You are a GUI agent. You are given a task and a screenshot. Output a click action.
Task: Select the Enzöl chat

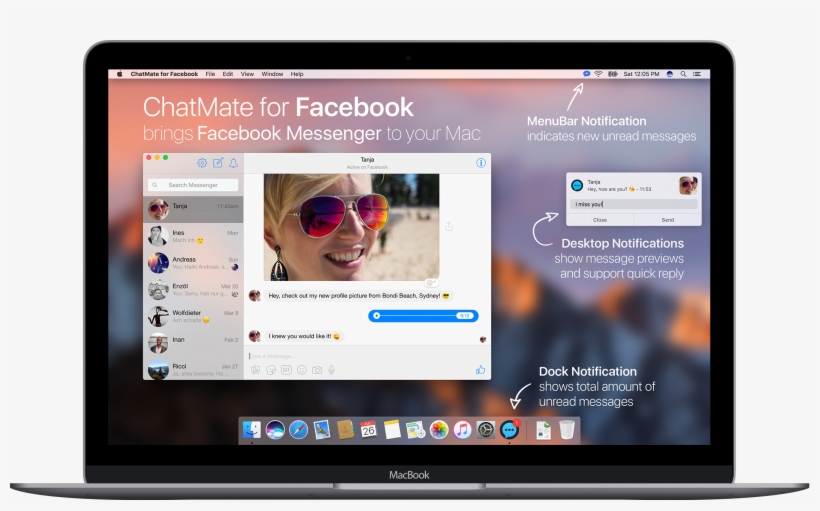(193, 289)
